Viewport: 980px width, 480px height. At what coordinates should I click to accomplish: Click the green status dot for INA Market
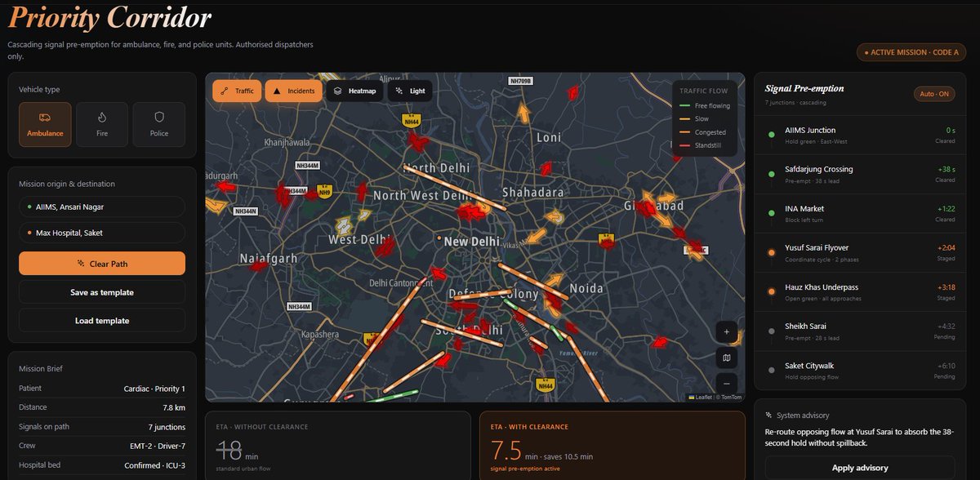pos(772,213)
